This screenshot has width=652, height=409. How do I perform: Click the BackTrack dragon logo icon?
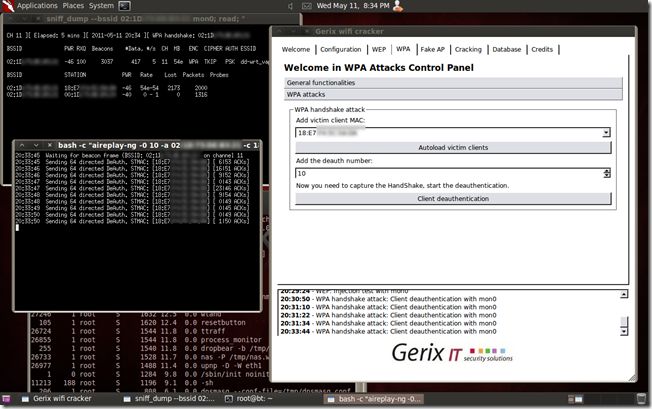coord(7,5)
